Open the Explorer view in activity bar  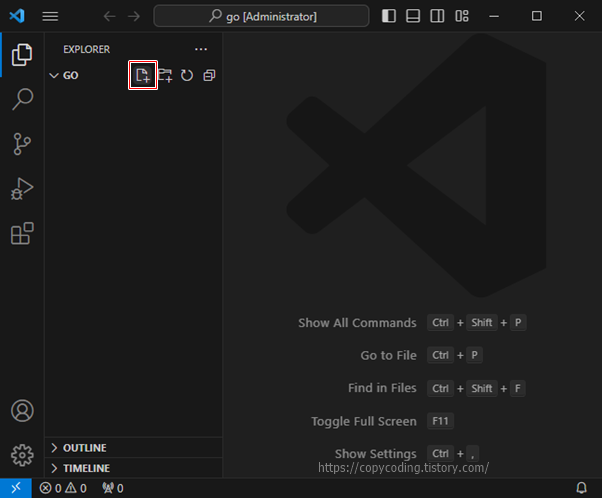pyautogui.click(x=22, y=55)
